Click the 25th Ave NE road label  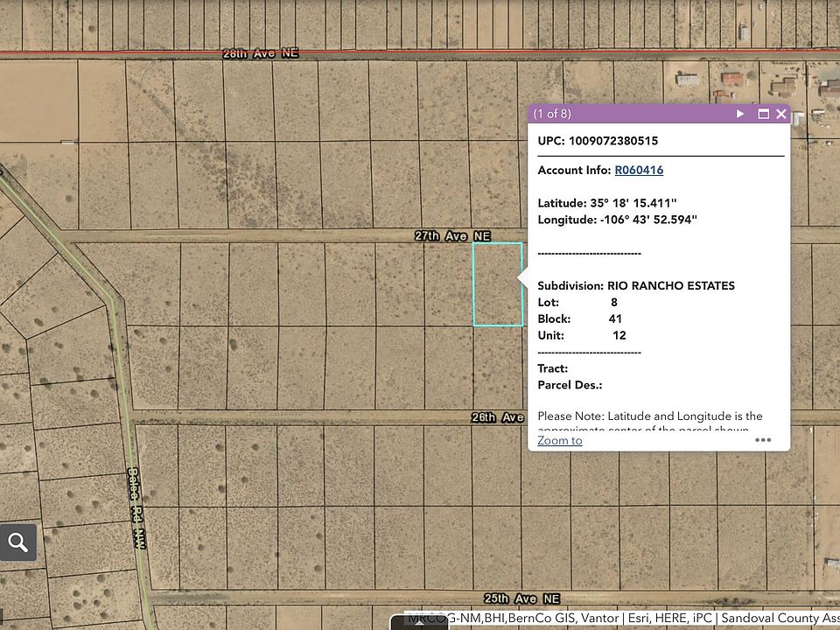click(x=521, y=598)
